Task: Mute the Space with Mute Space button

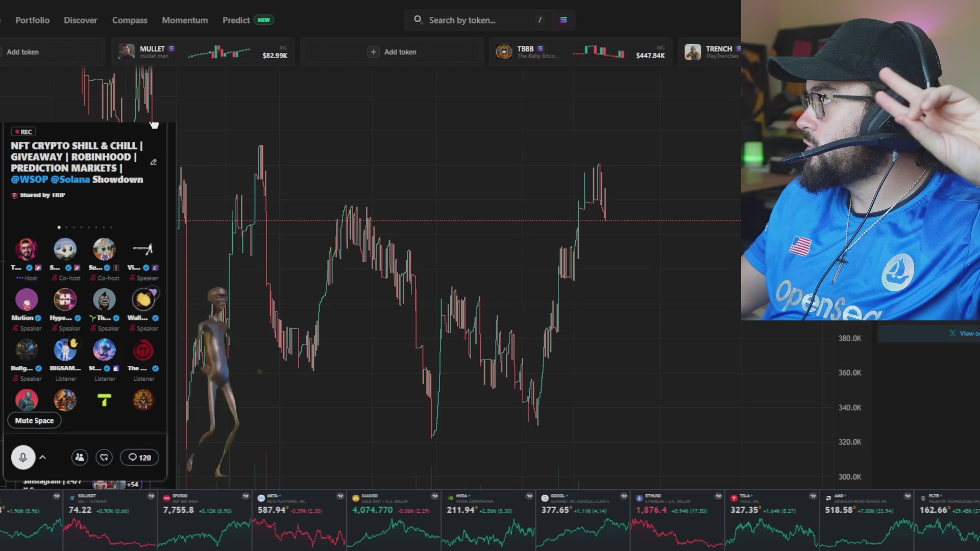Action: 34,420
